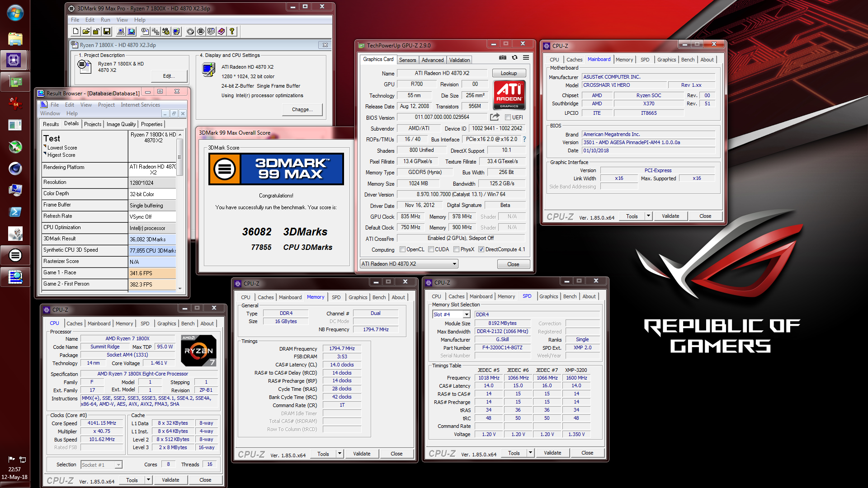Click the Lookup button in GPU-Z
The height and width of the screenshot is (488, 868).
509,73
